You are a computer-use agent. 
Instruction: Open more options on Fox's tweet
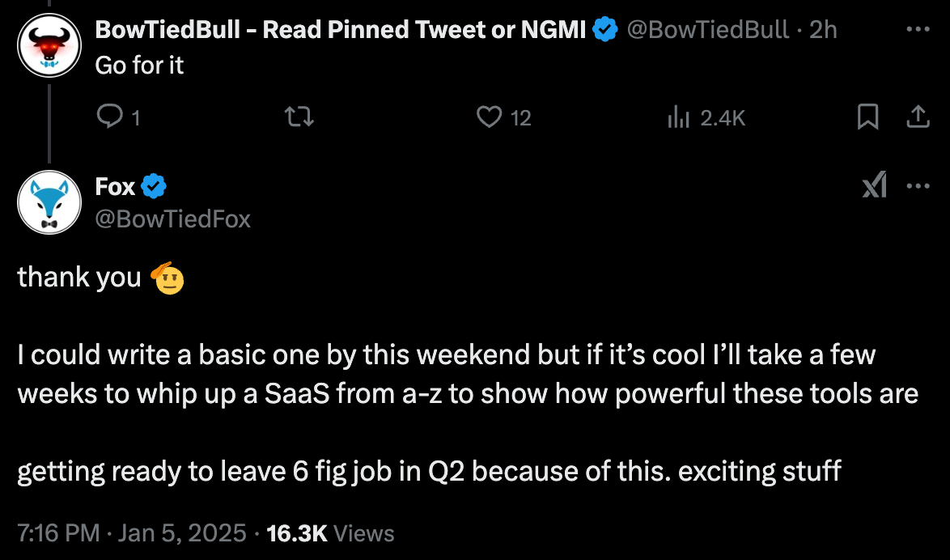pos(918,186)
